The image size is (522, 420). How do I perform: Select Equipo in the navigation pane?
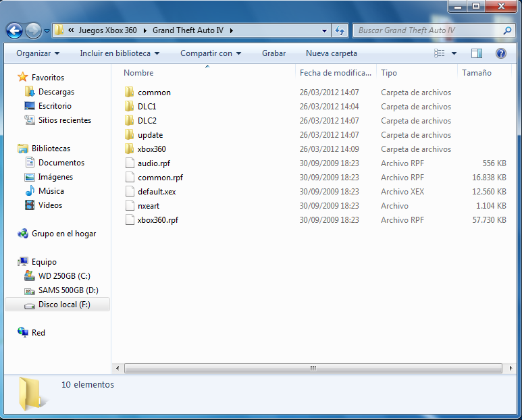tap(44, 262)
